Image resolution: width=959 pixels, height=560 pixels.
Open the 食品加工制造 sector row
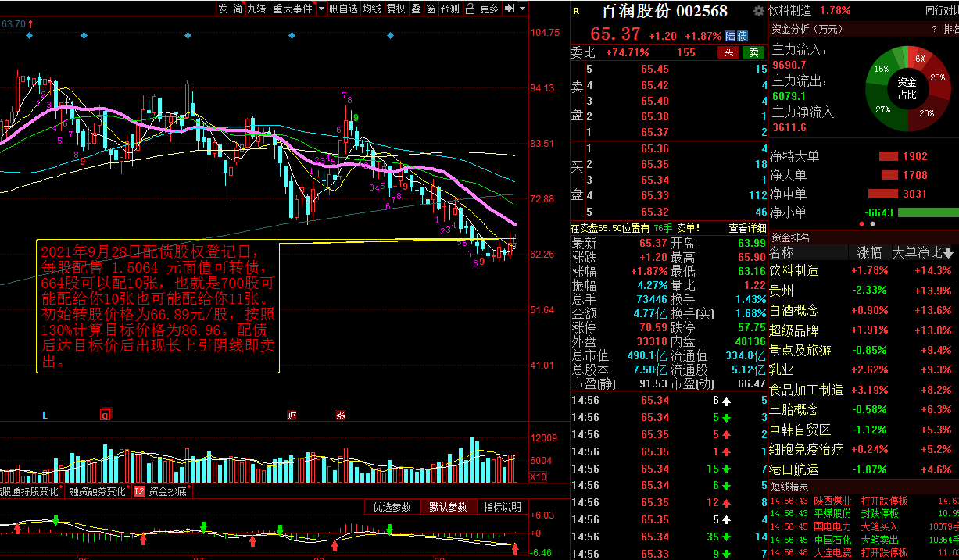click(864, 390)
